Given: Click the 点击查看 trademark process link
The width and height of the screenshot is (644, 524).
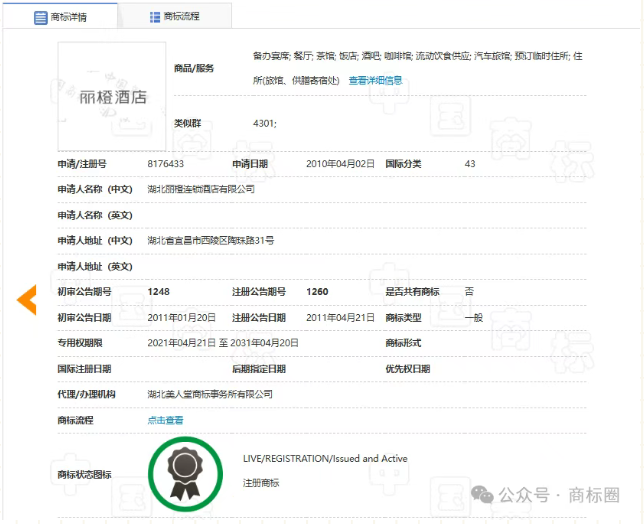Looking at the screenshot, I should (x=166, y=420).
